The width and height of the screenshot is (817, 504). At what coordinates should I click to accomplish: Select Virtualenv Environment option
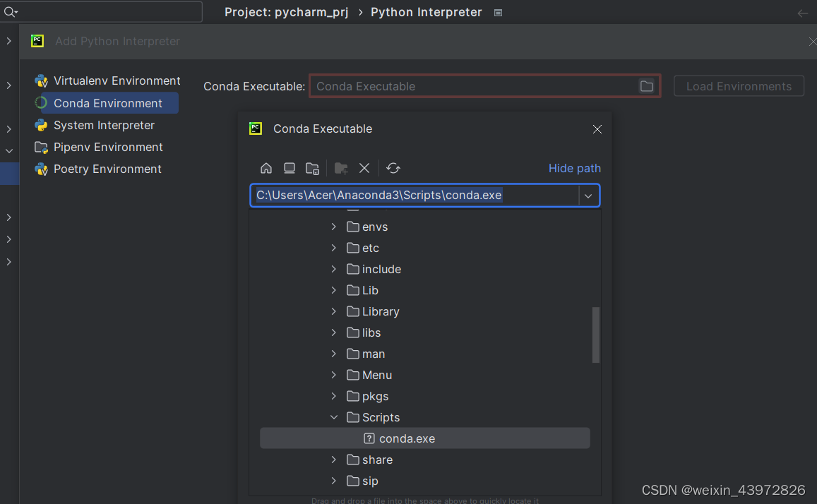point(114,80)
